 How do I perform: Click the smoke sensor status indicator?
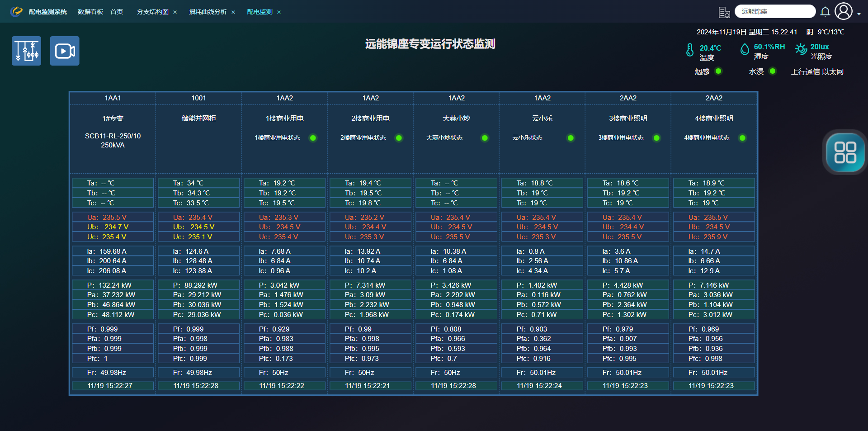[718, 71]
